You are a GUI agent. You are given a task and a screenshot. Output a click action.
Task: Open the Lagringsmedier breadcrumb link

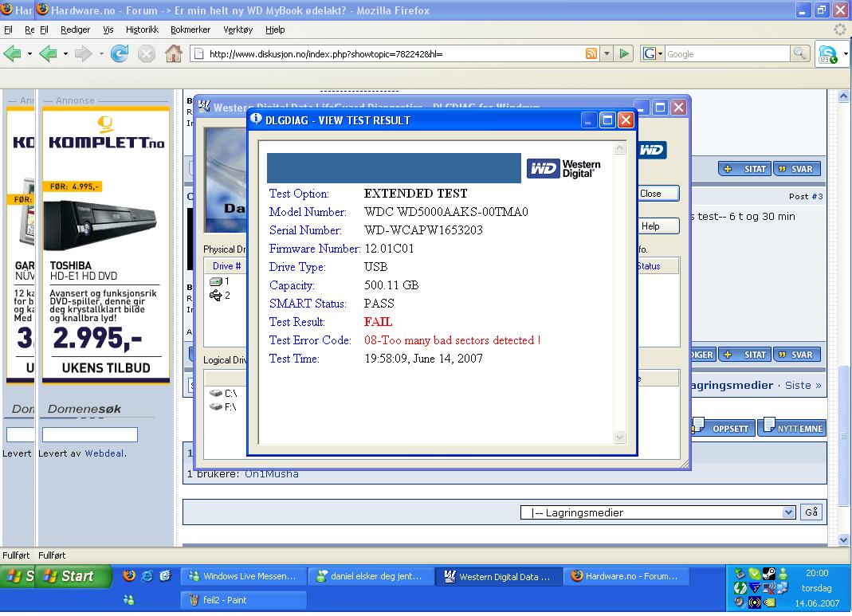pyautogui.click(x=732, y=385)
